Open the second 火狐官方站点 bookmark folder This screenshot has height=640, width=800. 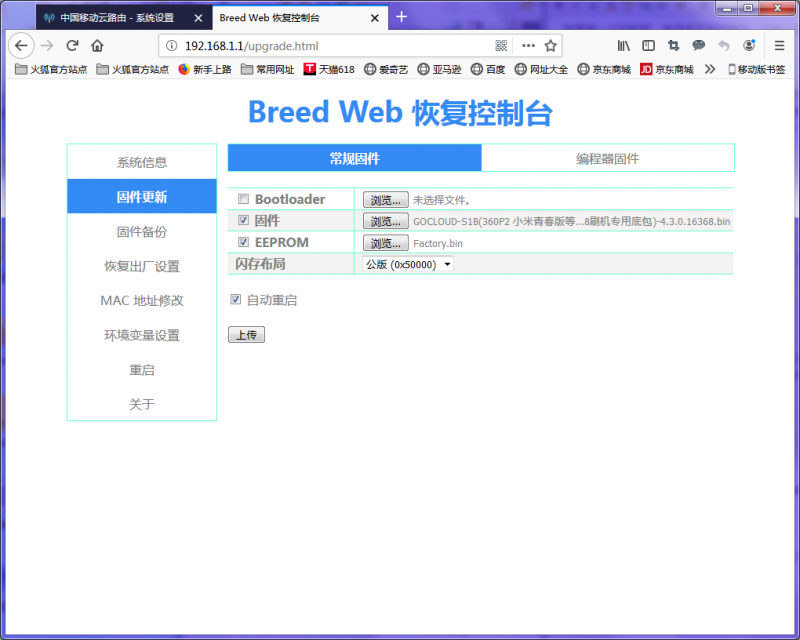point(133,69)
